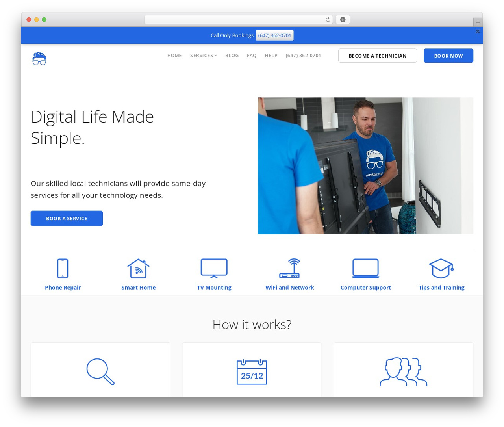Click the magnifying glass search icon
This screenshot has width=504, height=427.
tap(100, 371)
